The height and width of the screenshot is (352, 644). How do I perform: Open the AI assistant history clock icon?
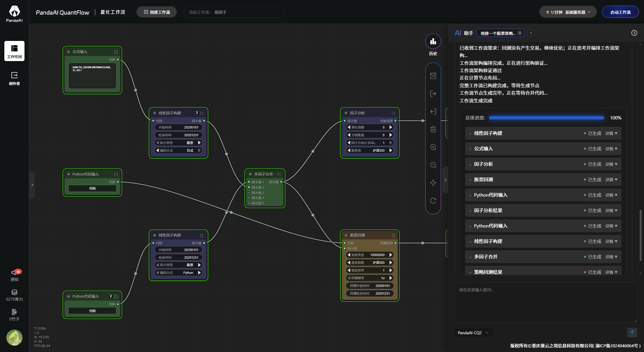(634, 33)
